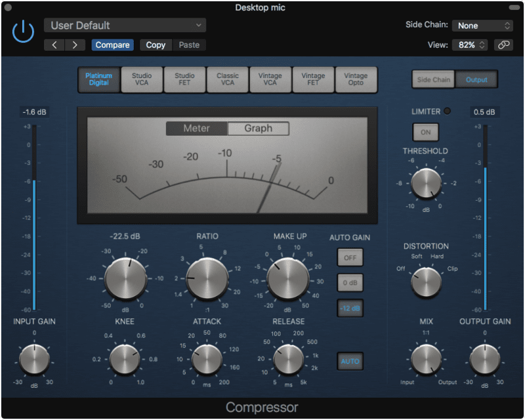Enable the limiter with the ON button
The width and height of the screenshot is (525, 420).
(x=425, y=132)
